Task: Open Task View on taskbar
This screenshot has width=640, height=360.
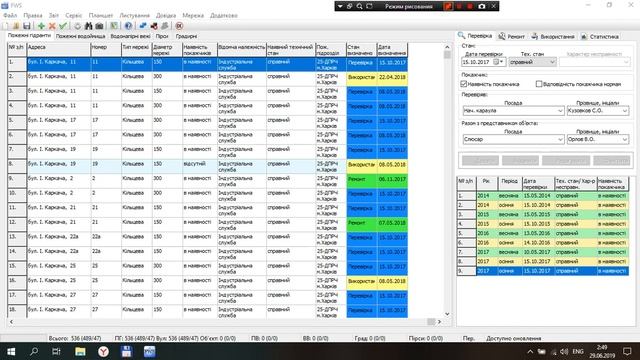Action: pyautogui.click(x=56, y=351)
